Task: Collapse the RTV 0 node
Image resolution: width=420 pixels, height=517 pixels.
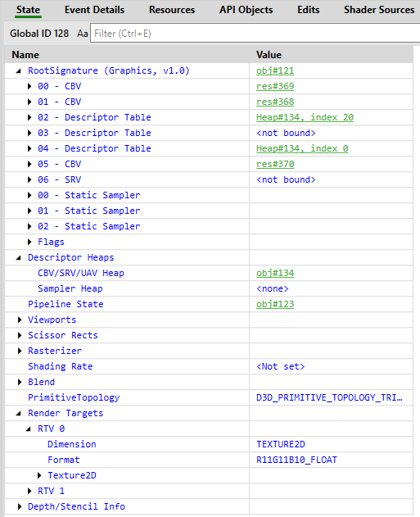Action: (29, 429)
